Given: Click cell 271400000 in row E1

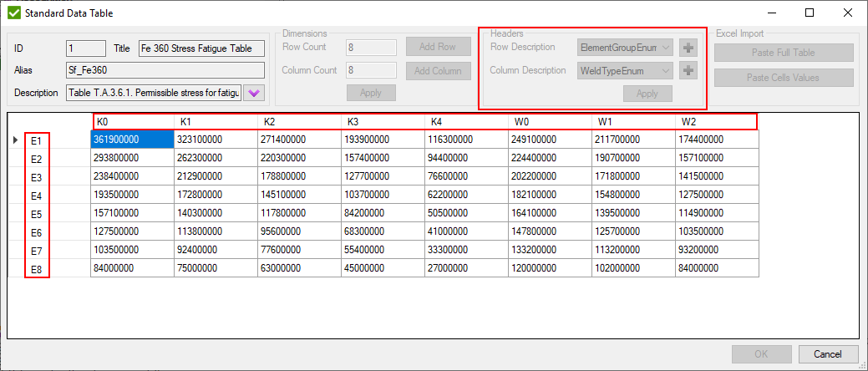Looking at the screenshot, I should [299, 140].
